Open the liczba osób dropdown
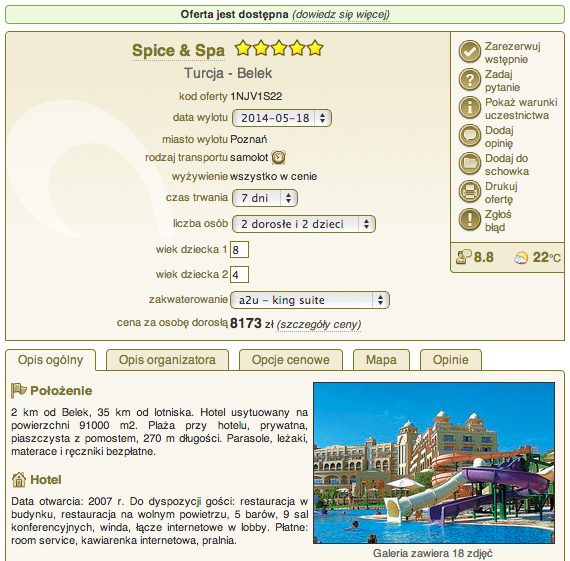Screen dimensions: 570x561 [x=304, y=224]
